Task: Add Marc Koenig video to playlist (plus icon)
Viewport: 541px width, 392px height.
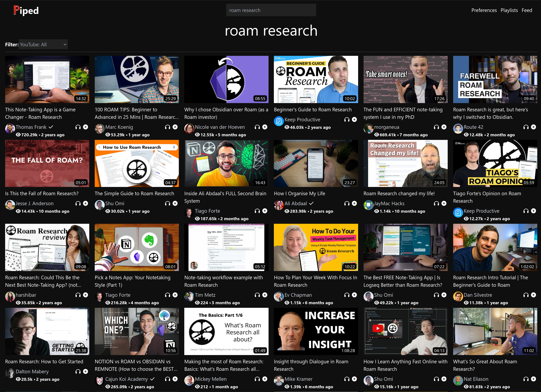Action: [175, 127]
